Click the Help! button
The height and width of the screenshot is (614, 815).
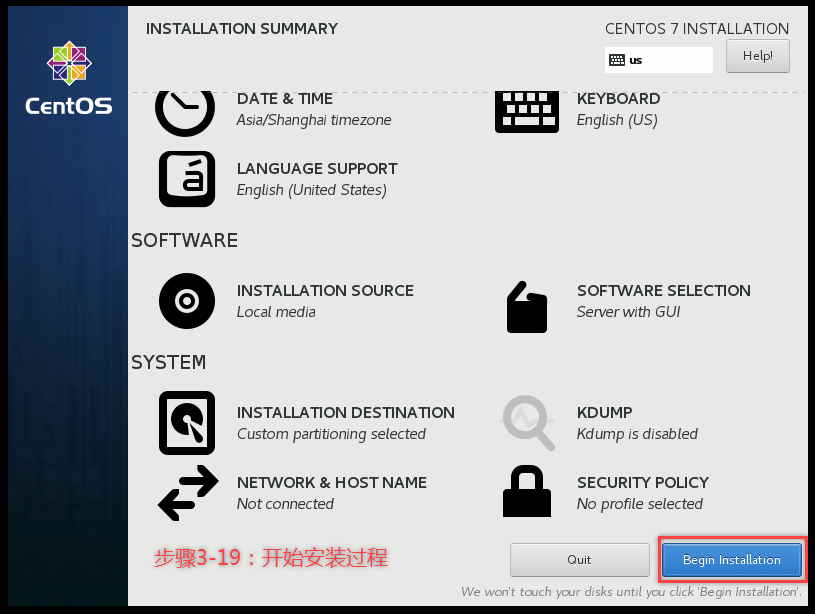(x=758, y=56)
